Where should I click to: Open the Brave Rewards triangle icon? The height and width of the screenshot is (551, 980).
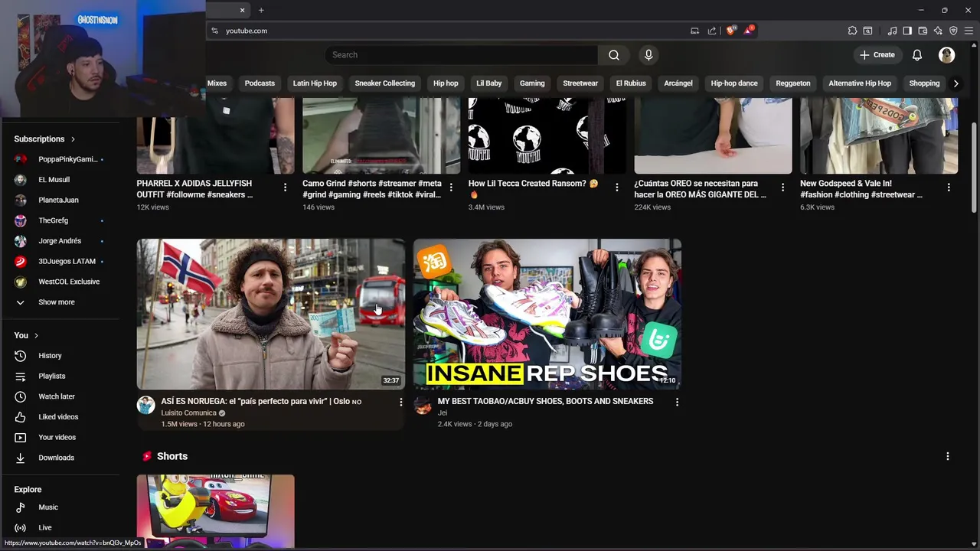749,31
